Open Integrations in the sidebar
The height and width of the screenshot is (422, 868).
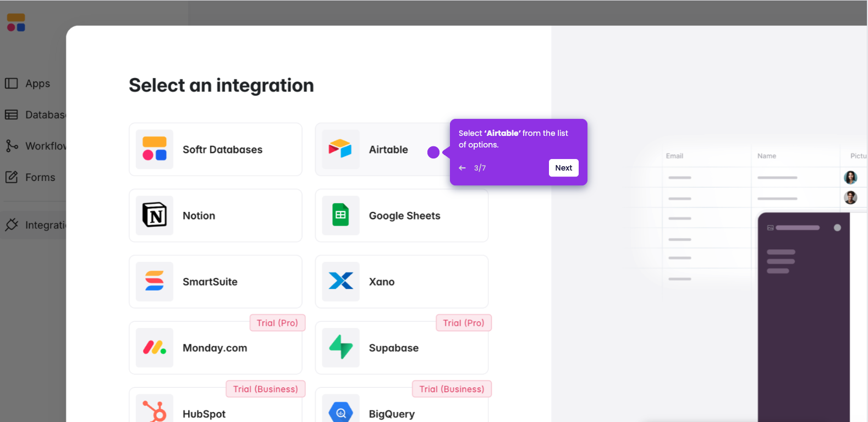pyautogui.click(x=46, y=225)
